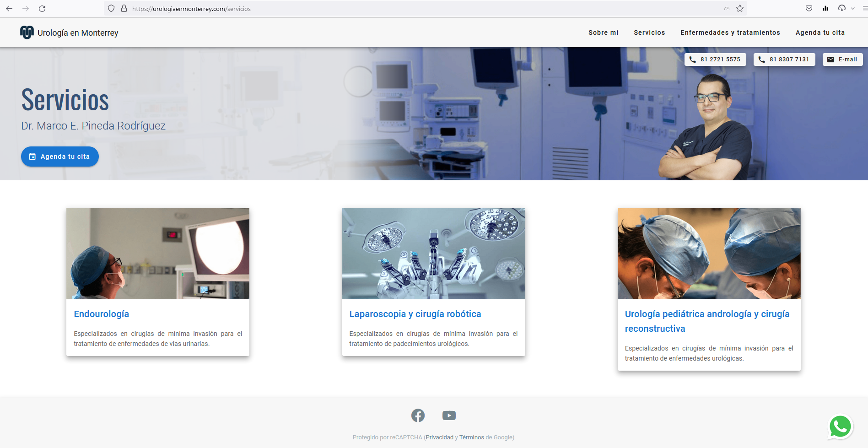Image resolution: width=868 pixels, height=448 pixels.
Task: Open the YouTube channel icon
Action: (x=449, y=415)
